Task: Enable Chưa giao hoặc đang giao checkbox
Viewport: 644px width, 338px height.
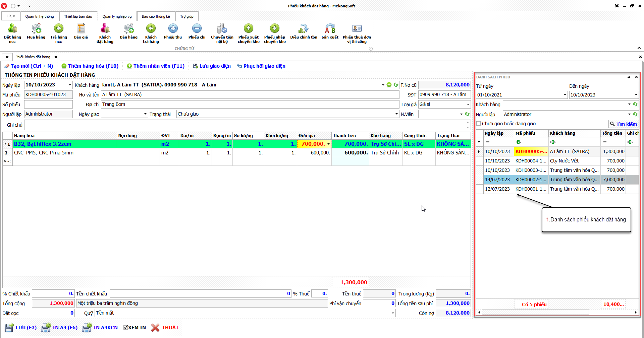Action: (479, 124)
